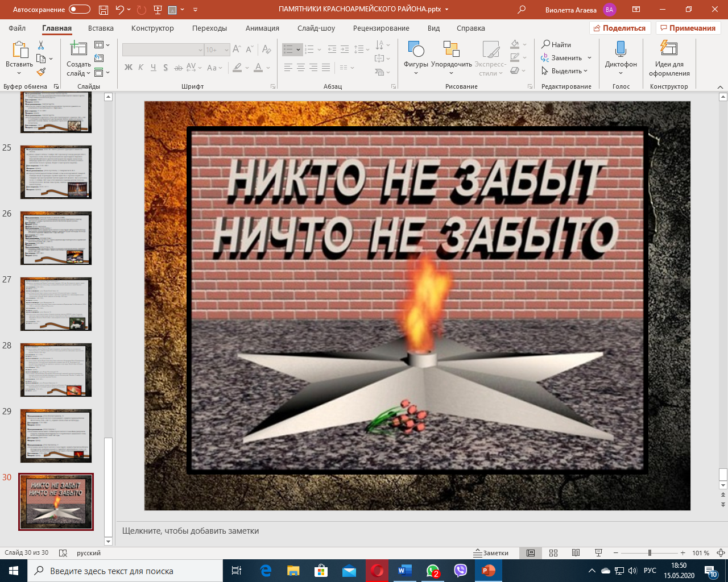The height and width of the screenshot is (582, 728).
Task: Switch to slide sorter view icon
Action: 553,553
